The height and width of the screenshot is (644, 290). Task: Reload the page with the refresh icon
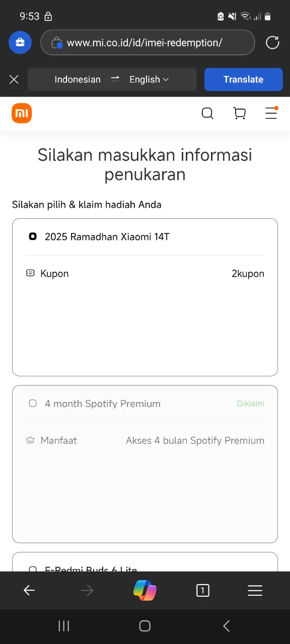pyautogui.click(x=272, y=42)
